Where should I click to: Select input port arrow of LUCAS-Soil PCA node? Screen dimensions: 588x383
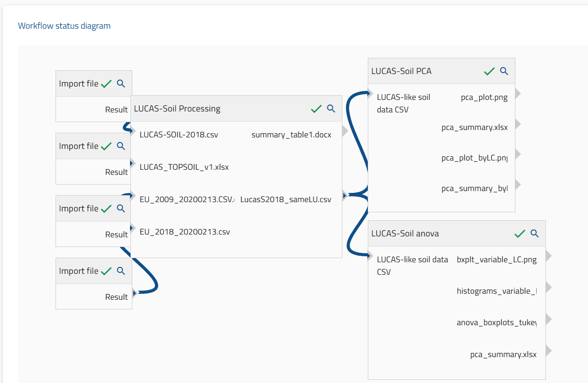370,94
